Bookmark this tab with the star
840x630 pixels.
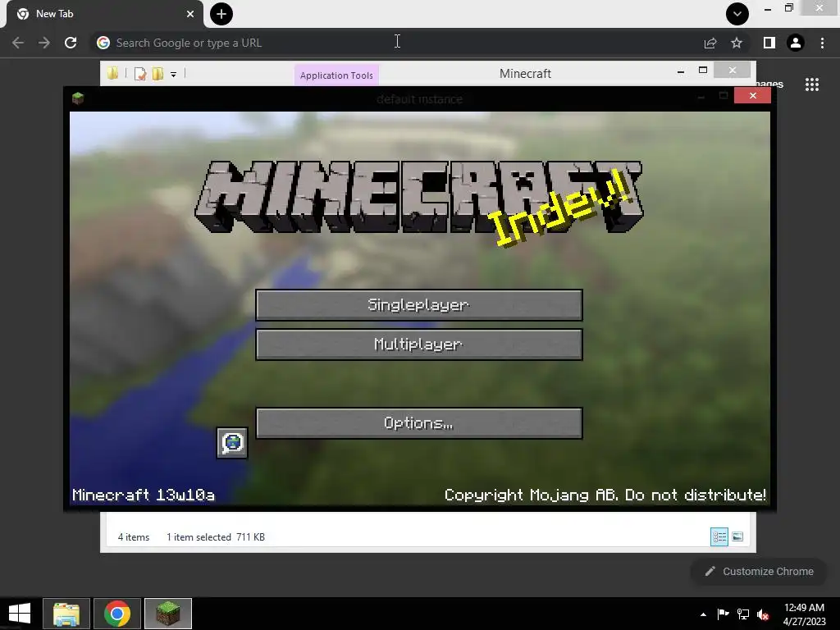(x=737, y=43)
